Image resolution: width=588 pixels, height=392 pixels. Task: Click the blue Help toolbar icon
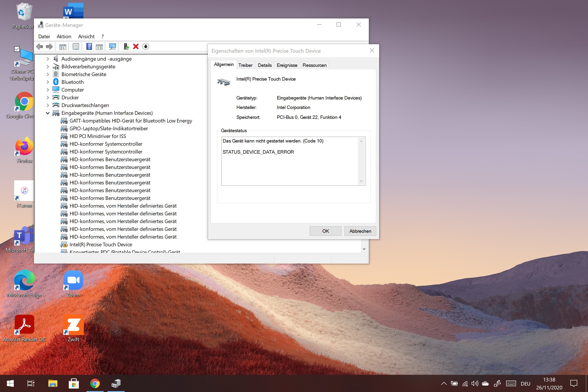coord(89,46)
